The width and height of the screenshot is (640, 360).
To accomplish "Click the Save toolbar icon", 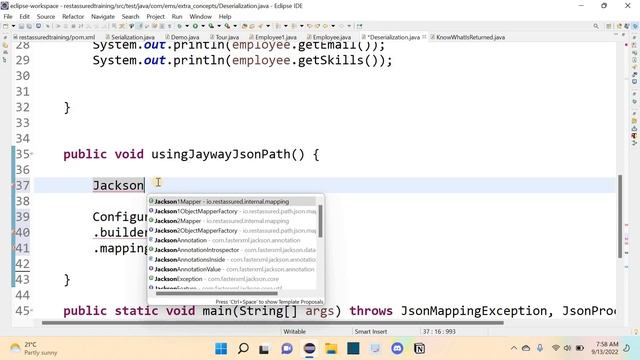I will (x=21, y=26).
